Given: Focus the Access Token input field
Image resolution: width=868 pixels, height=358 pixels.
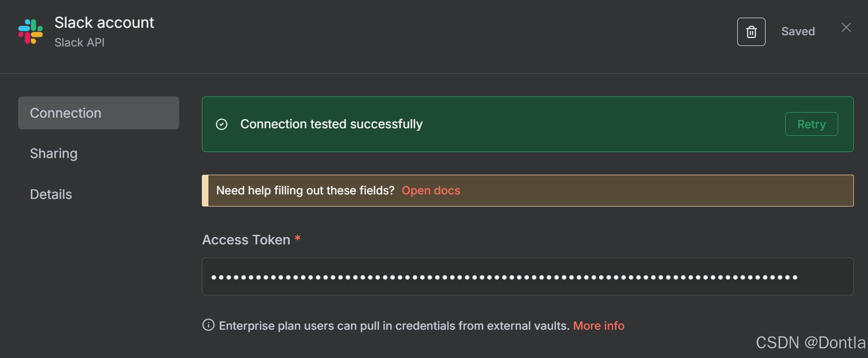Looking at the screenshot, I should point(527,277).
